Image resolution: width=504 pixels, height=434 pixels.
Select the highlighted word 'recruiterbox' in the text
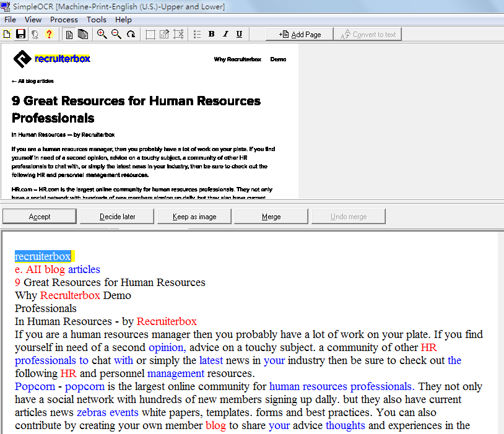point(43,256)
